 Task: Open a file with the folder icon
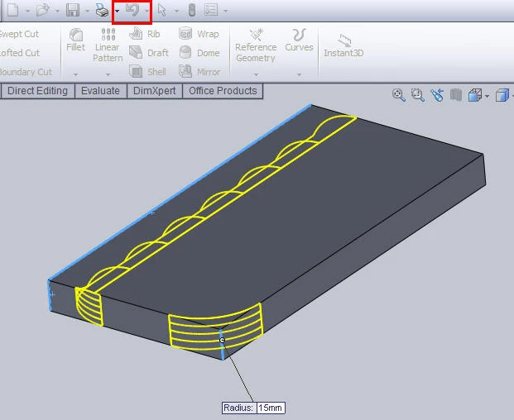42,10
